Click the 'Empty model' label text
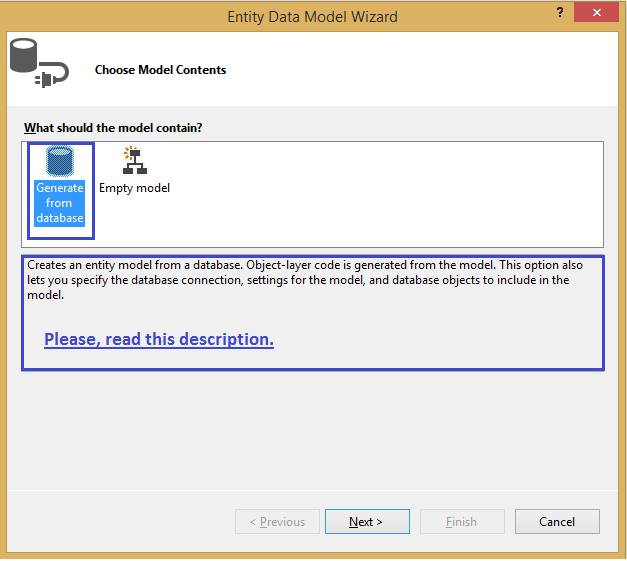Screen dimensions: 627x561 [x=134, y=188]
